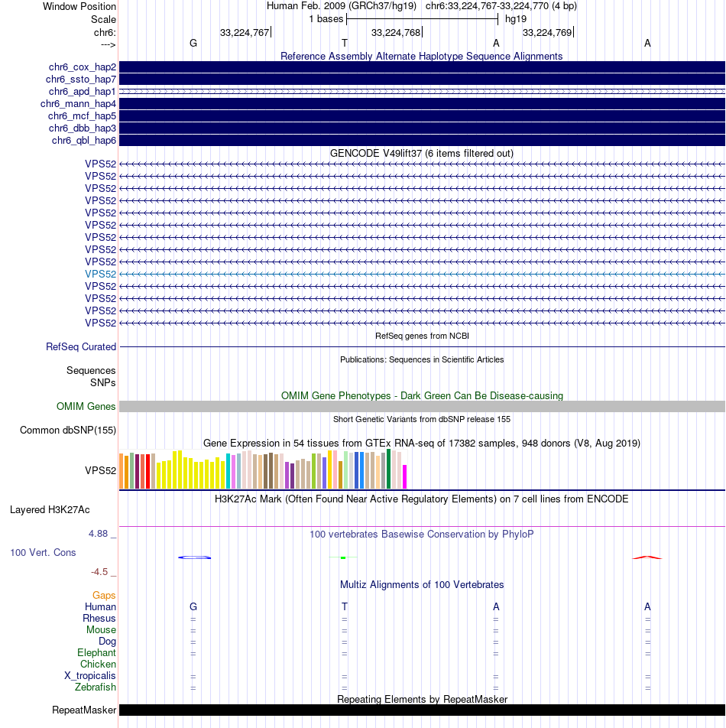This screenshot has height=728, width=726.
Task: Click the Human species label
Action: pyautogui.click(x=100, y=607)
